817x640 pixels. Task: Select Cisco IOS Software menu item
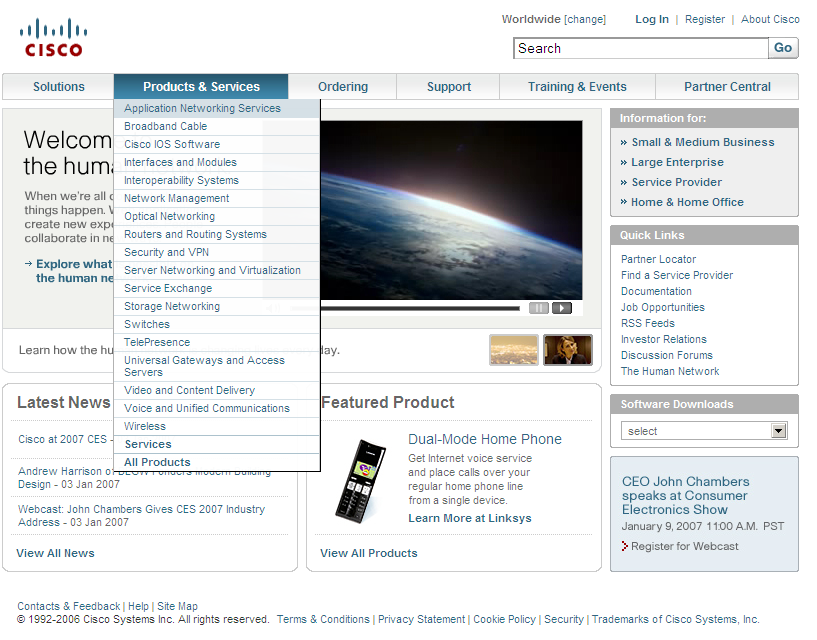pyautogui.click(x=217, y=144)
